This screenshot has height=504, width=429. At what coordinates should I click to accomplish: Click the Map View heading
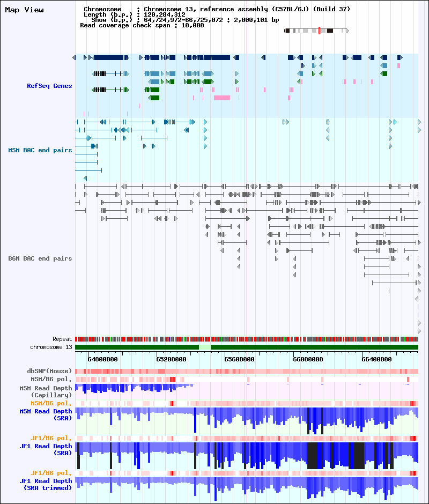pos(25,10)
